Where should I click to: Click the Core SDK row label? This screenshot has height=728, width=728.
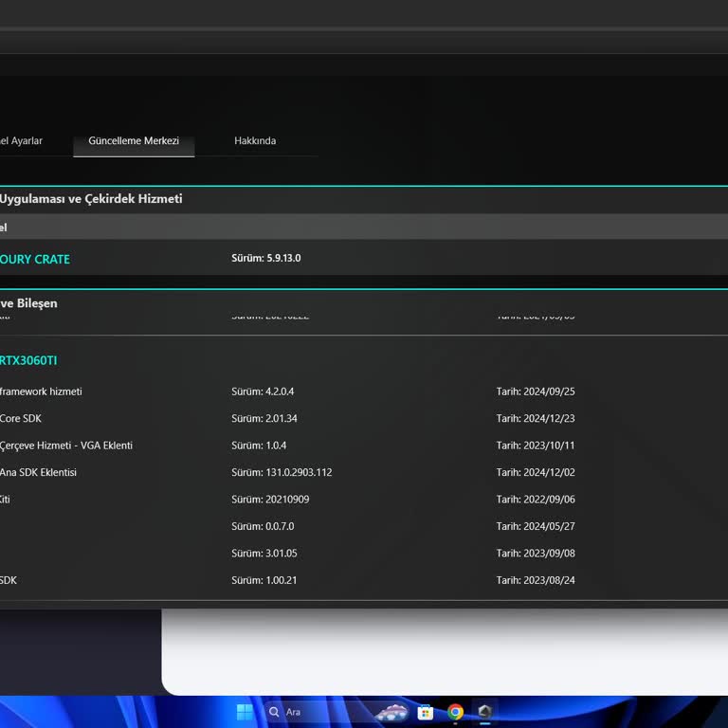[21, 418]
